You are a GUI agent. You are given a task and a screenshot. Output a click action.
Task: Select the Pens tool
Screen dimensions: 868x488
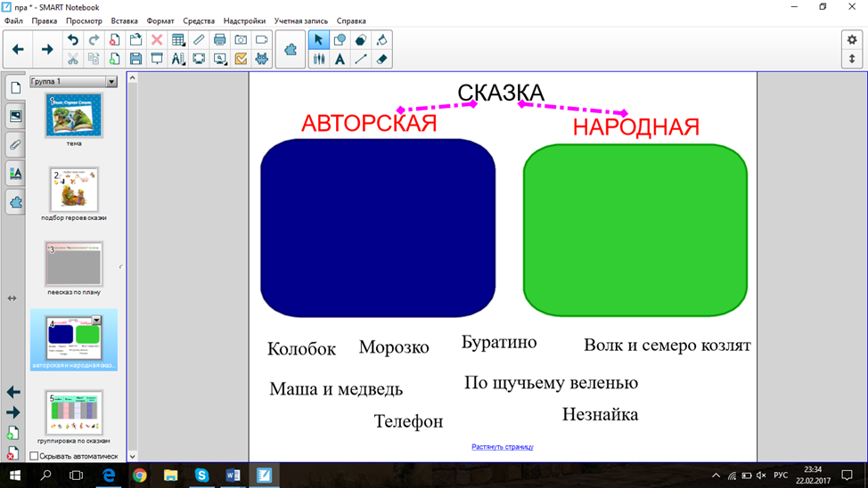coord(318,59)
